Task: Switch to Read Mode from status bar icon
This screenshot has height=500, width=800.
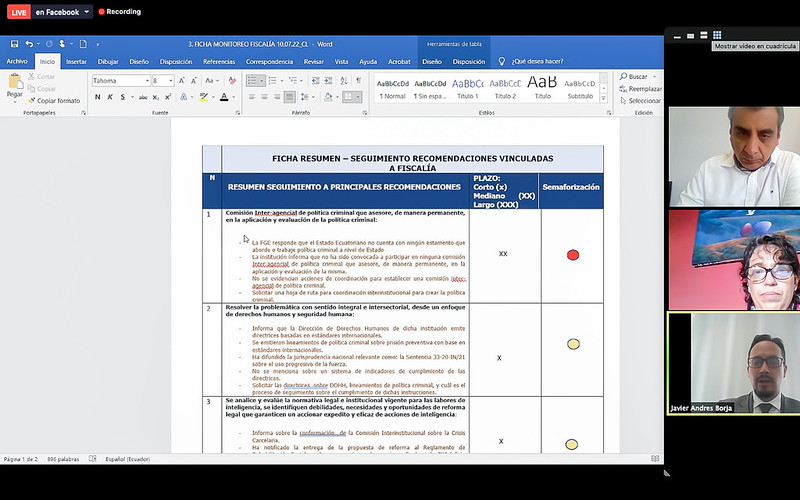Action: (x=655, y=459)
